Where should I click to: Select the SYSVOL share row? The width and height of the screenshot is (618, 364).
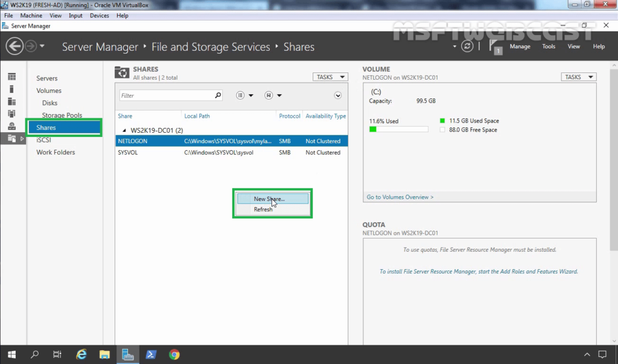(232, 152)
